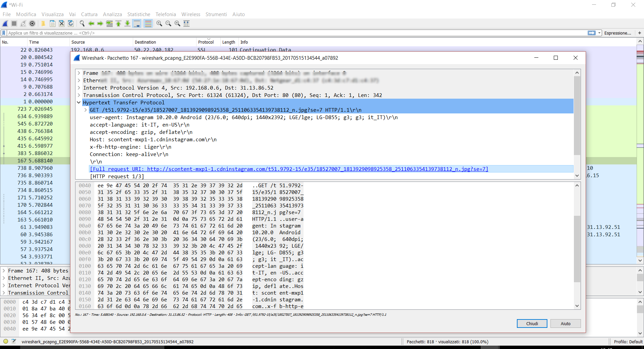Open the Cattura menu
Image resolution: width=644 pixels, height=349 pixels.
(x=89, y=14)
